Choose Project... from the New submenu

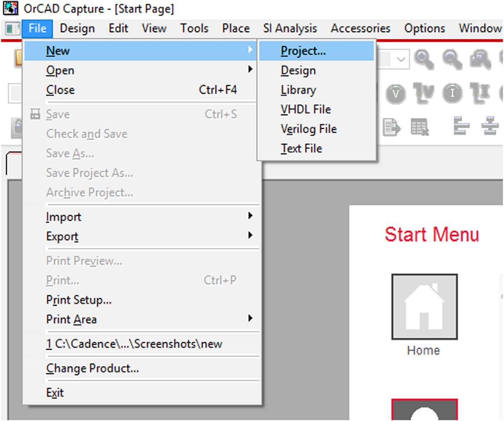(x=303, y=51)
